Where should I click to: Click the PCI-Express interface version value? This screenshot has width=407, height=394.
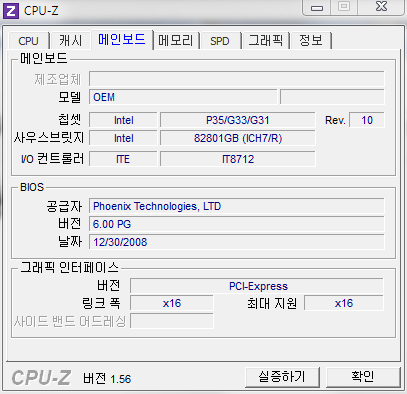257,286
